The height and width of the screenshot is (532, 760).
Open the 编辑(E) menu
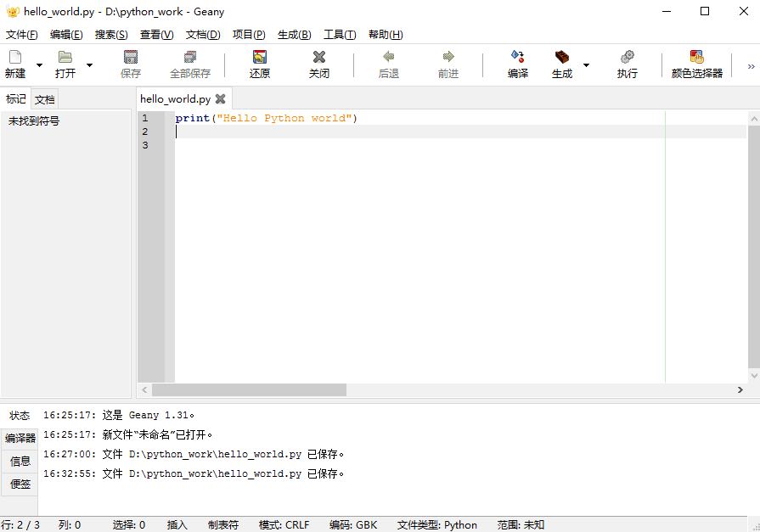66,35
